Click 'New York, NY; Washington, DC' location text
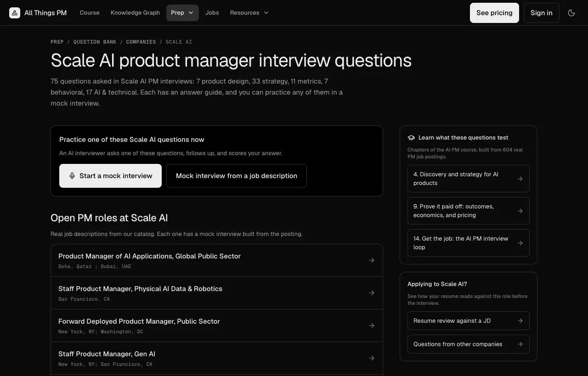The image size is (588, 376). [101, 331]
